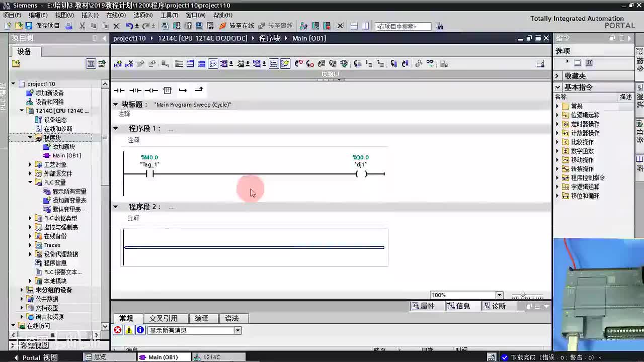Insert a normally open contact
The image size is (644, 362).
[119, 90]
